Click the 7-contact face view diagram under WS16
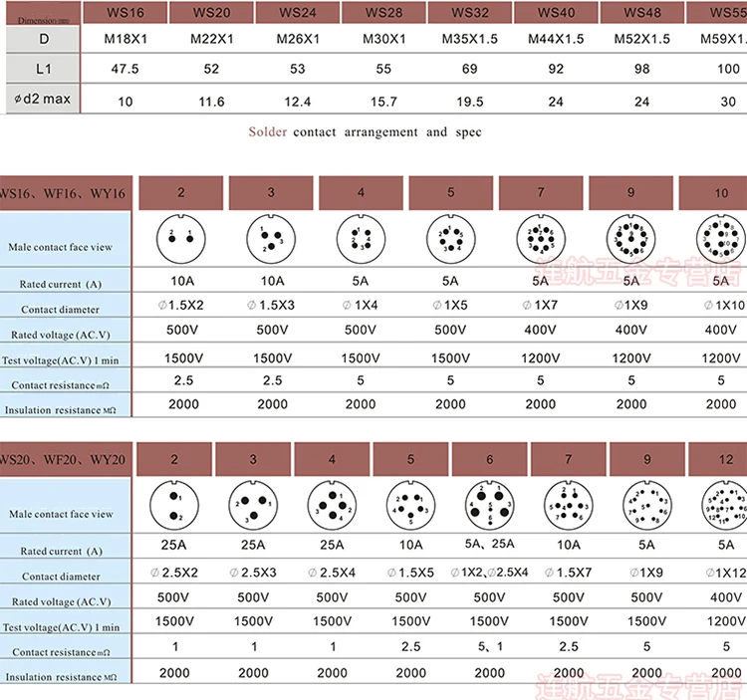747x700 pixels. 541,239
